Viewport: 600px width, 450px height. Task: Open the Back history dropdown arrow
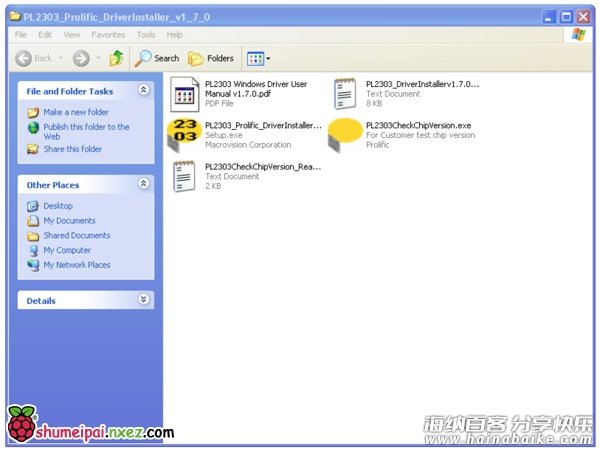pos(61,58)
